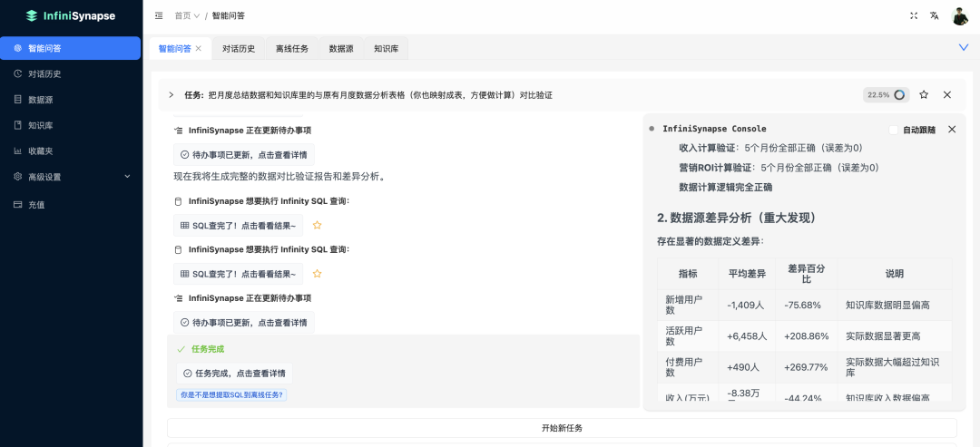Toggle fullscreen mode icon

pos(914,15)
